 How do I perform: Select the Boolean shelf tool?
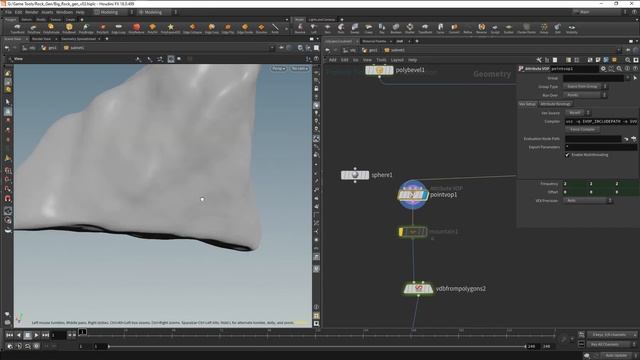[396, 28]
